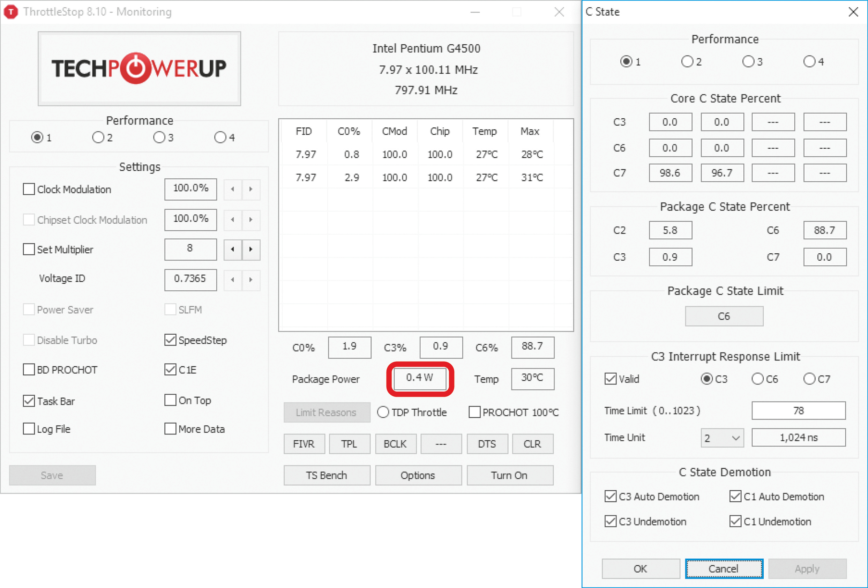
Task: Choose C6 for Interrupt Response Limit
Action: click(757, 379)
